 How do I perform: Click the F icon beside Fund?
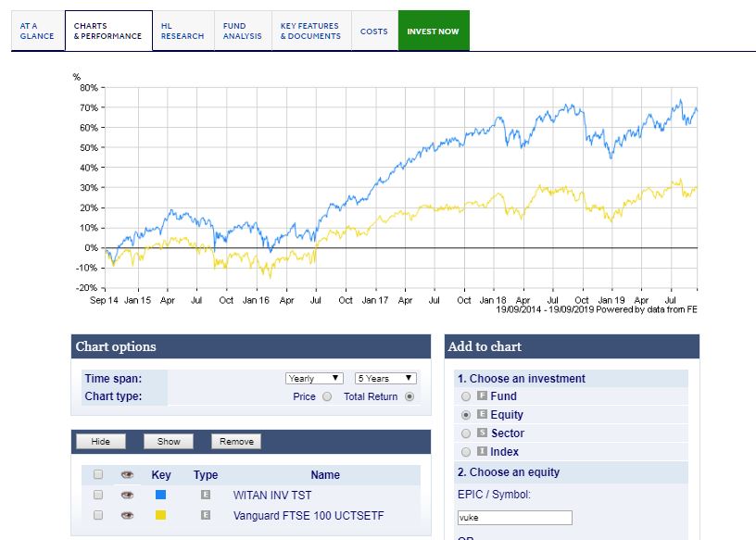(482, 396)
